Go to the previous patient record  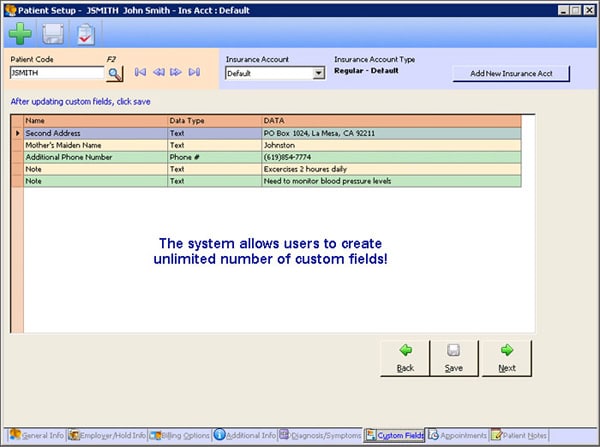(158, 72)
